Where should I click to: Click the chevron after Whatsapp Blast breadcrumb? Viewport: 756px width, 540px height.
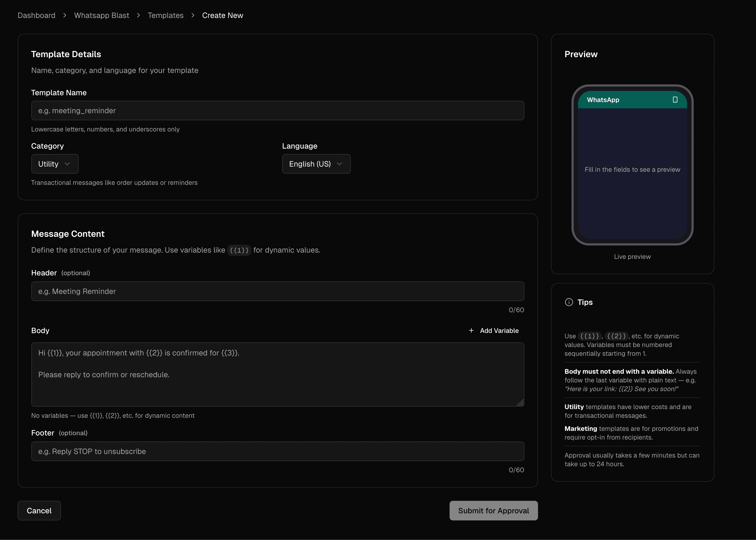(x=139, y=15)
